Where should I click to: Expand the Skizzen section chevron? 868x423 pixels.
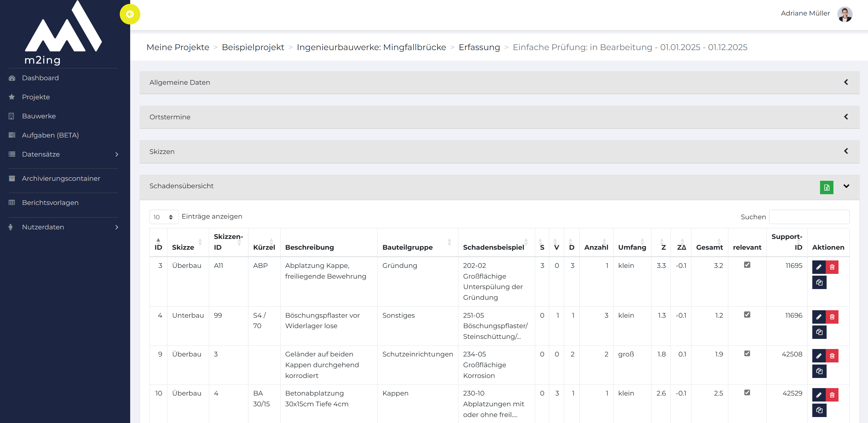[846, 151]
